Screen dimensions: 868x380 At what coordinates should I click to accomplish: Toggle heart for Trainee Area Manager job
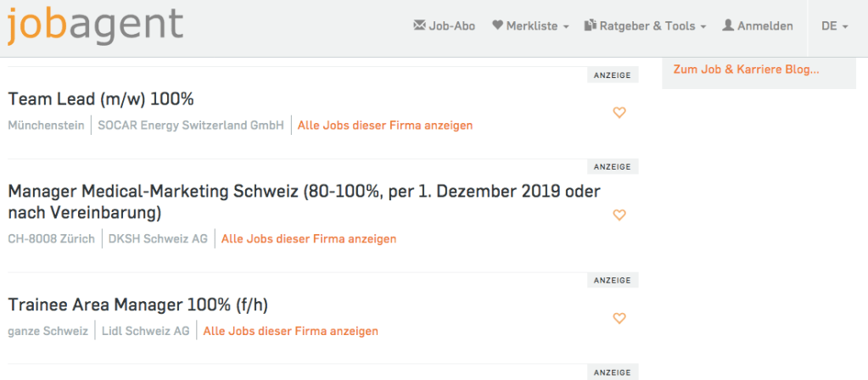tap(619, 319)
